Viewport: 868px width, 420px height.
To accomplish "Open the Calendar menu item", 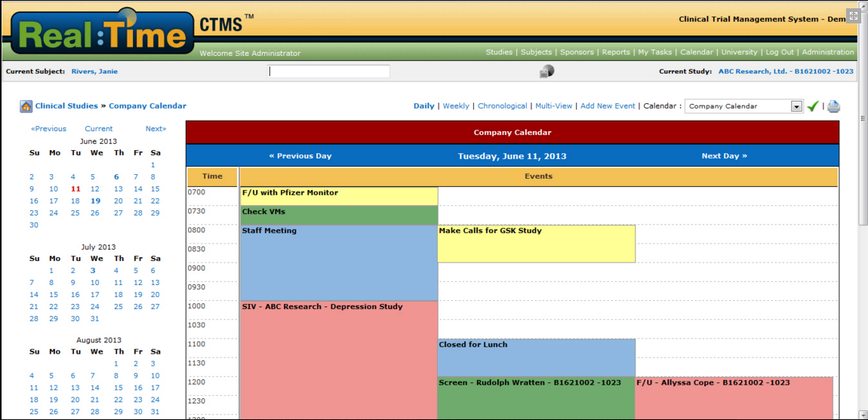I will (x=697, y=52).
